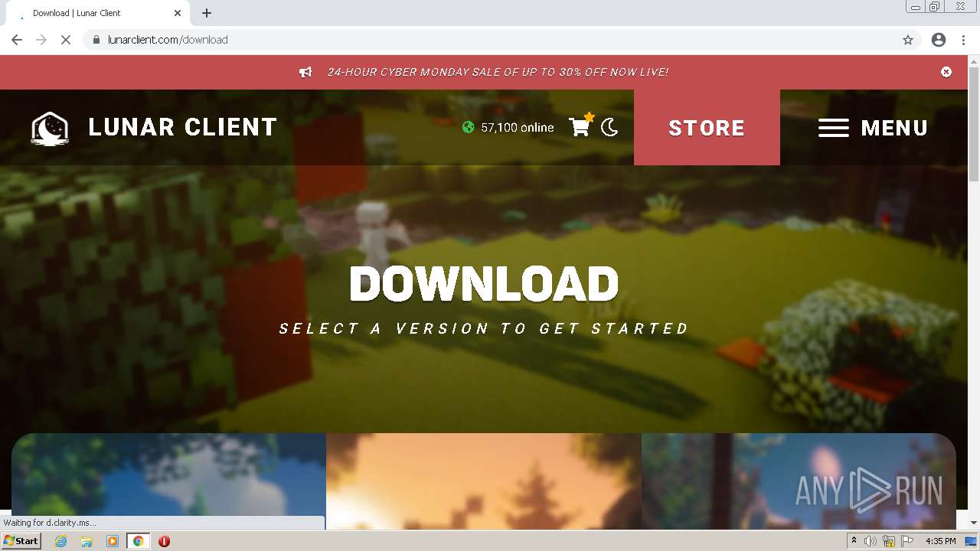The height and width of the screenshot is (551, 980).
Task: Click the DOWNLOAD heading
Action: click(484, 284)
